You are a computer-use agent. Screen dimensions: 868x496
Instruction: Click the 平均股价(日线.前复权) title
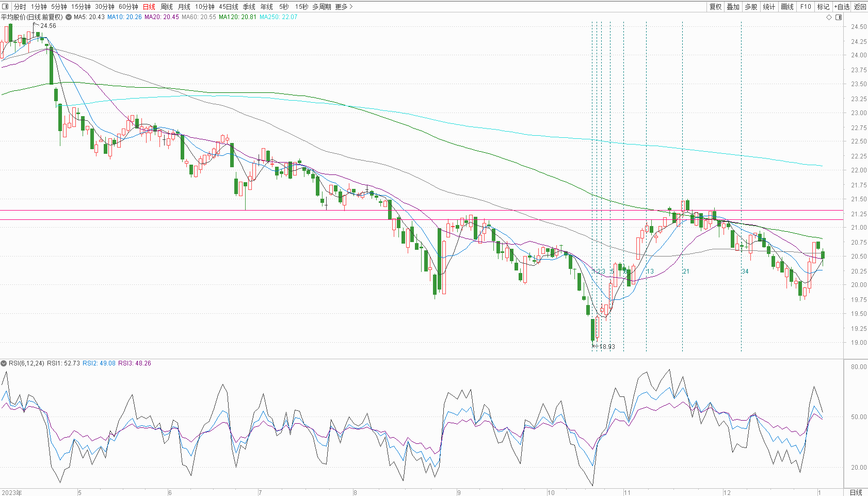pos(32,17)
